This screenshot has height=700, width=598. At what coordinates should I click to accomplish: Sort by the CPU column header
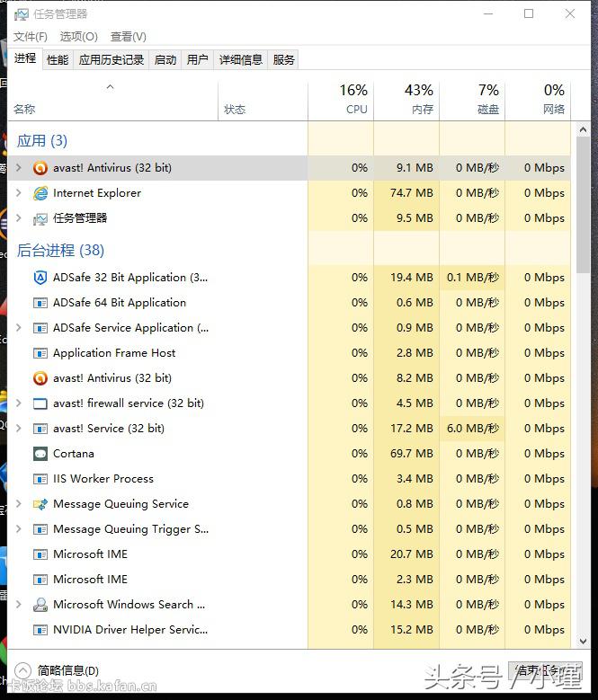(341, 102)
